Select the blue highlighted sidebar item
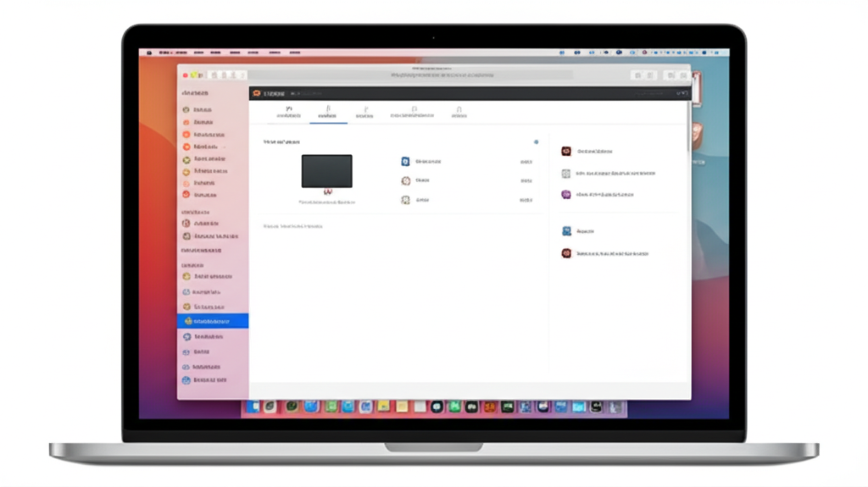The image size is (868, 487). tap(212, 322)
